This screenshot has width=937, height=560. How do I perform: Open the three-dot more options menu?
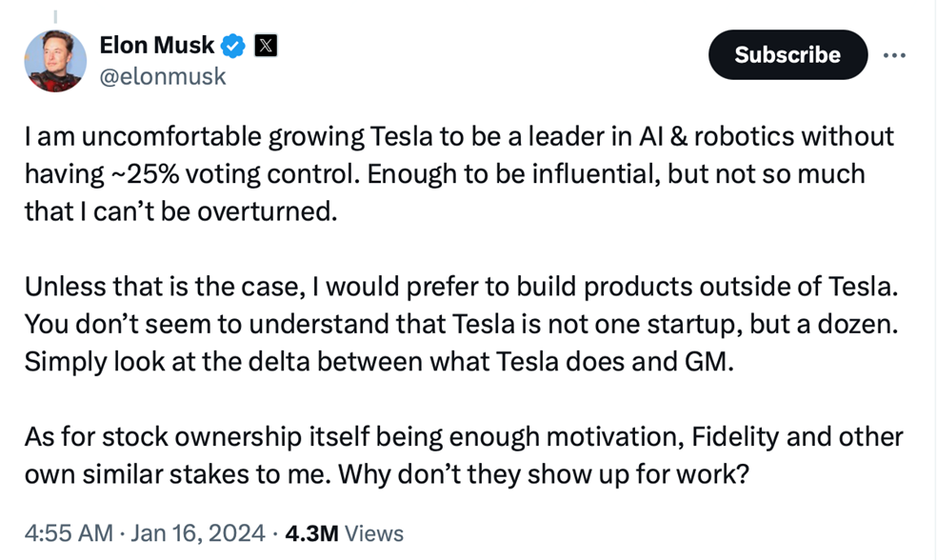(894, 55)
